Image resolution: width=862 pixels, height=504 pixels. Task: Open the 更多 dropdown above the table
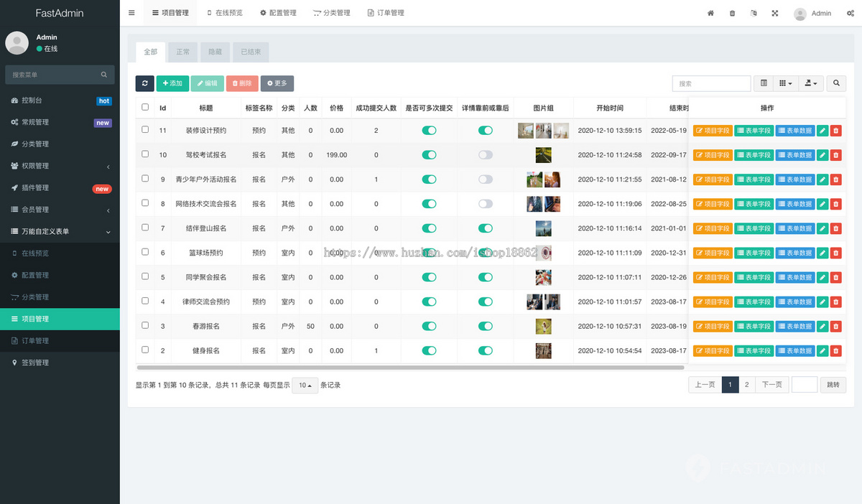coord(277,83)
